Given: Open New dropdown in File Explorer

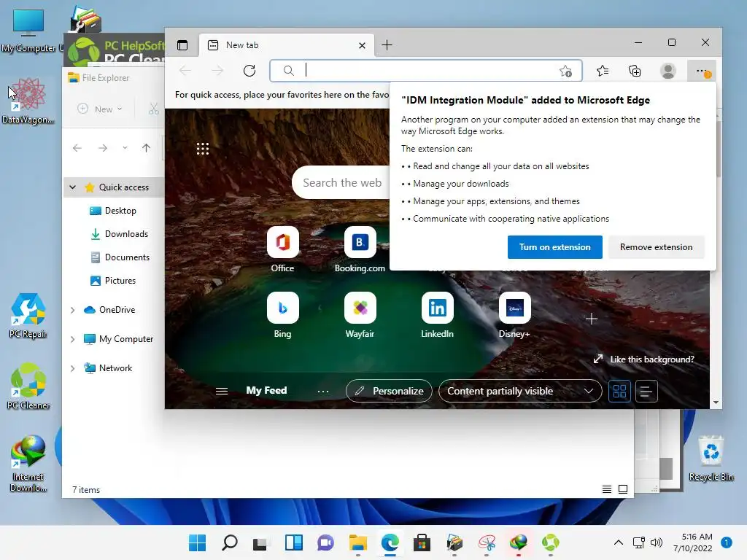Looking at the screenshot, I should pyautogui.click(x=100, y=109).
